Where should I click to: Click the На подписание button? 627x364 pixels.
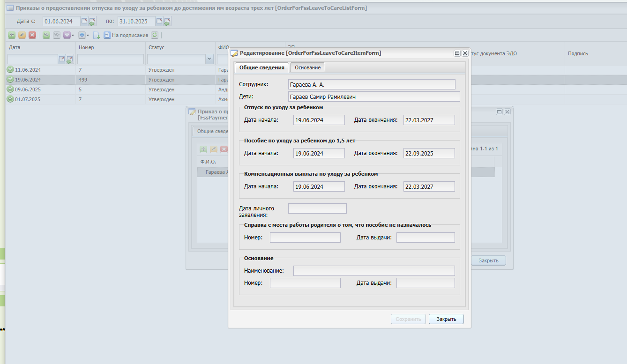point(126,35)
